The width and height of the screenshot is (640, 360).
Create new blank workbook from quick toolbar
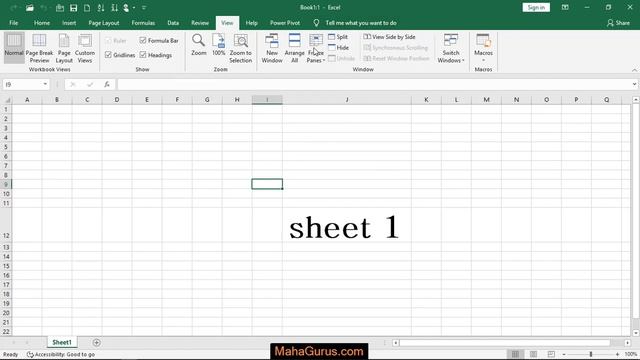pyautogui.click(x=87, y=8)
